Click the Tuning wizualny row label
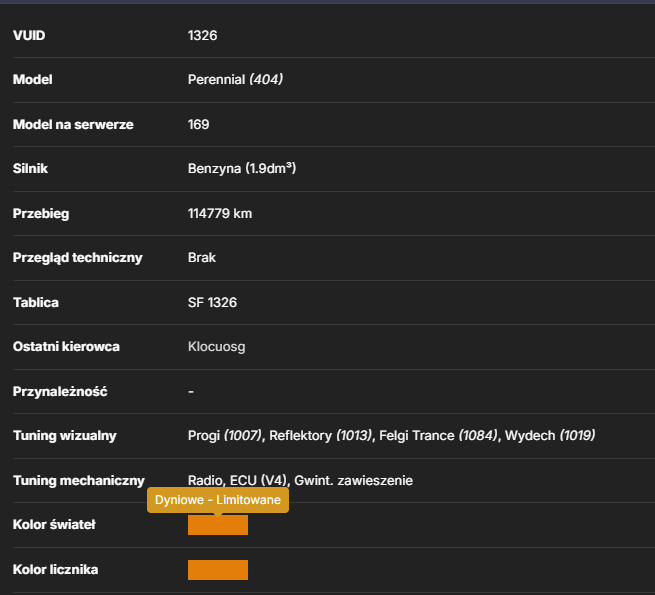Image resolution: width=655 pixels, height=595 pixels. 65,435
